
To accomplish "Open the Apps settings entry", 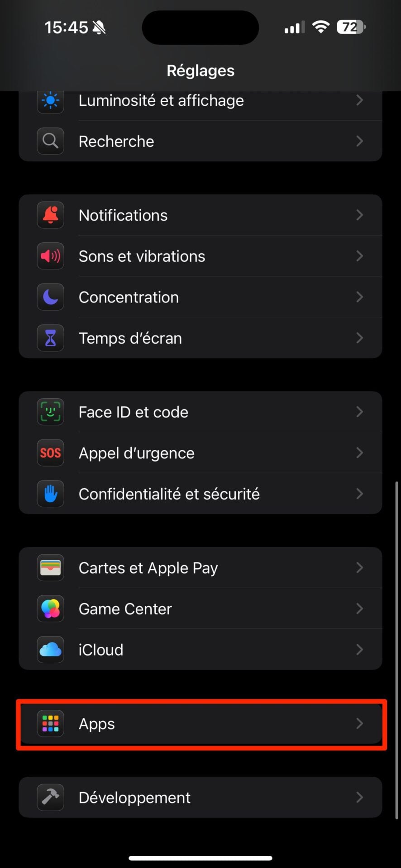I will pos(97,724).
